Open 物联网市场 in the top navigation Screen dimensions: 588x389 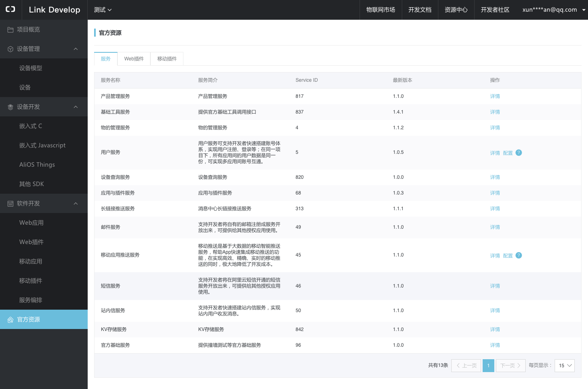click(381, 10)
